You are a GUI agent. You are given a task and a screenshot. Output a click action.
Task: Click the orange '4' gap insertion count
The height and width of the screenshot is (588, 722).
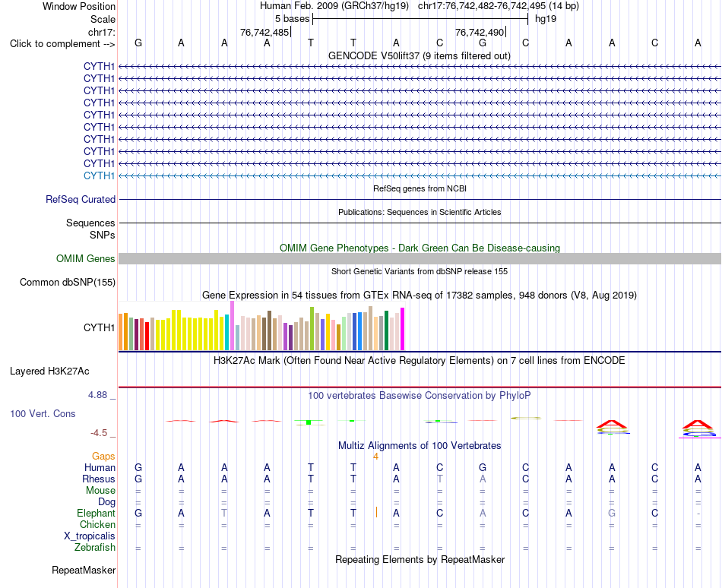[375, 457]
